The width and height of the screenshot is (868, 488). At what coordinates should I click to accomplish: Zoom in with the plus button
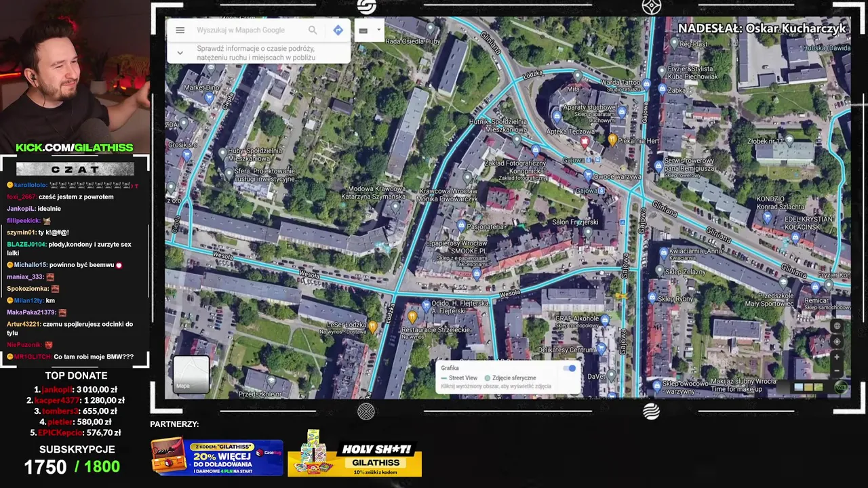837,357
